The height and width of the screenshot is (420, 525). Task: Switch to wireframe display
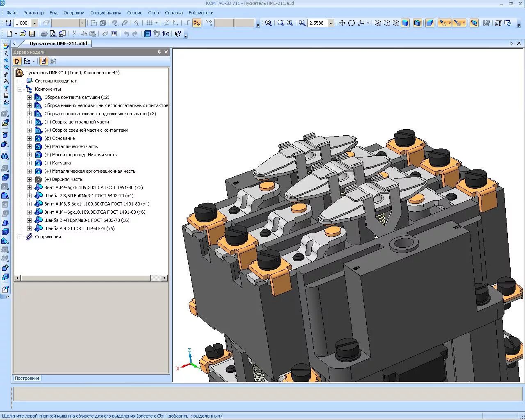pyautogui.click(x=378, y=23)
